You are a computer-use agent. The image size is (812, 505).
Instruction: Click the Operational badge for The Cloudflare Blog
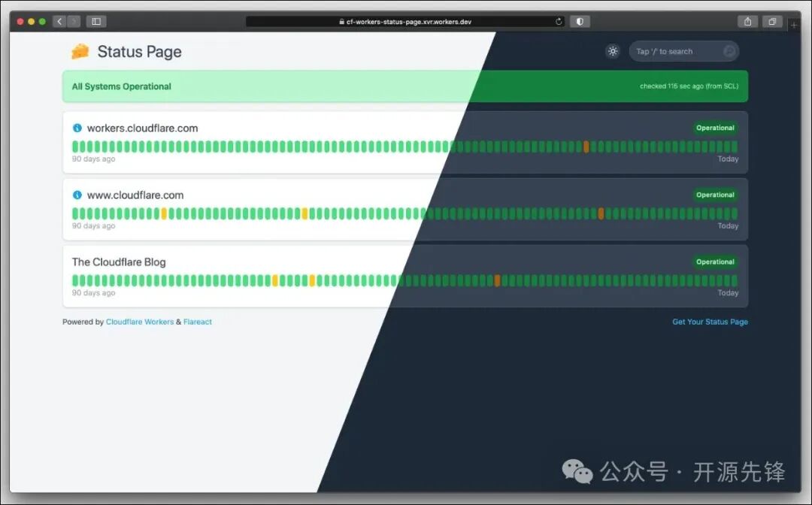click(x=715, y=262)
